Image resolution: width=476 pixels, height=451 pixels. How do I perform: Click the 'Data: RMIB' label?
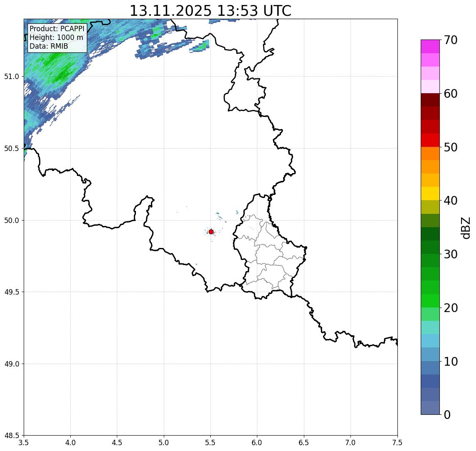point(49,46)
